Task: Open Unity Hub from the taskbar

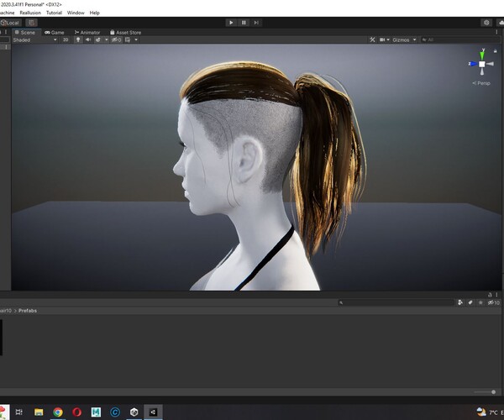Action: (x=134, y=412)
